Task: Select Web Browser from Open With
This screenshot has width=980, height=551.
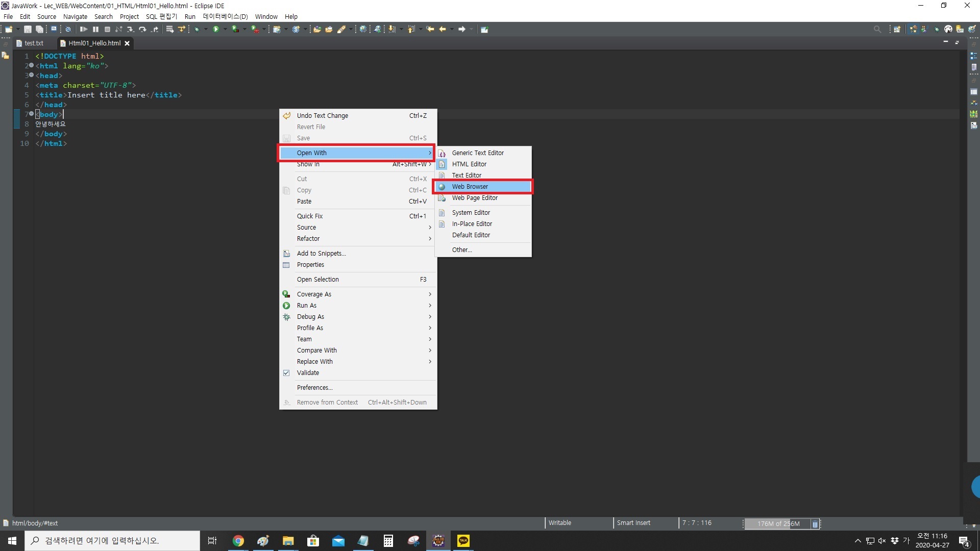Action: 470,187
